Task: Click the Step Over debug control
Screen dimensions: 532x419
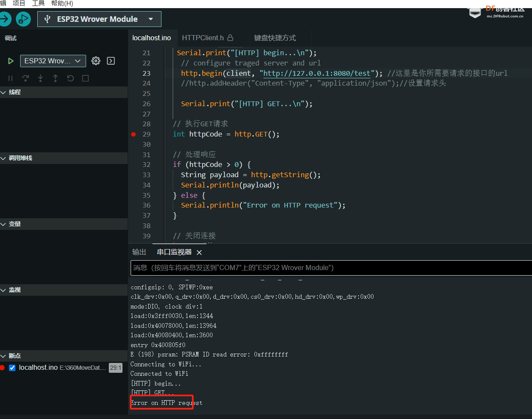Action: point(25,78)
